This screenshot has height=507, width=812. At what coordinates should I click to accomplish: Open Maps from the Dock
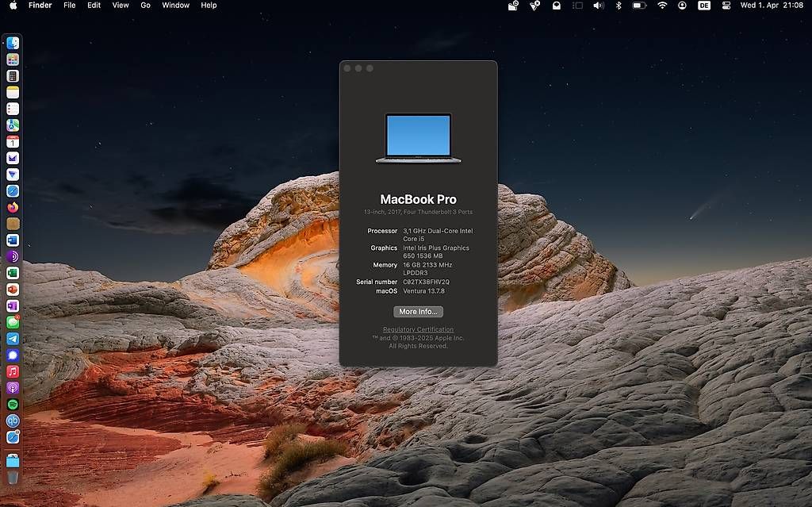point(13,125)
